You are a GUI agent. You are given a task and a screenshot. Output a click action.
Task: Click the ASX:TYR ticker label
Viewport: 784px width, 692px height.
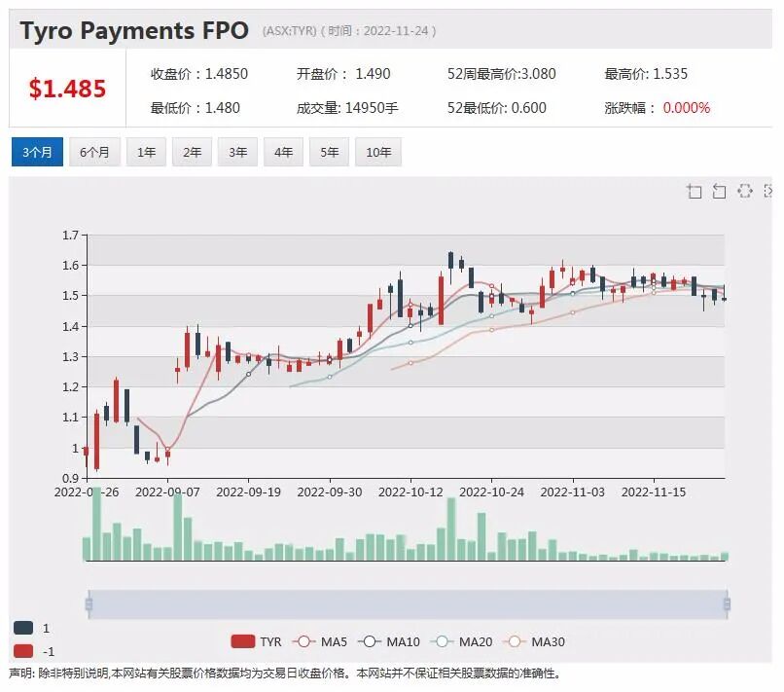pyautogui.click(x=290, y=31)
